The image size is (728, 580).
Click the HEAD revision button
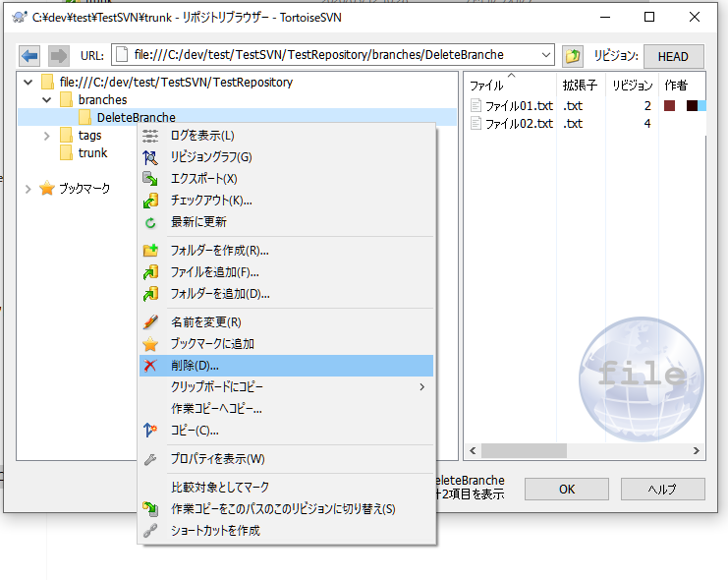[673, 57]
